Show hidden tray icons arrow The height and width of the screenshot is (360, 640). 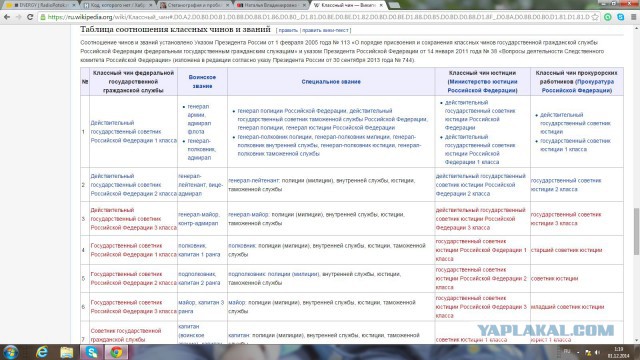pos(578,352)
